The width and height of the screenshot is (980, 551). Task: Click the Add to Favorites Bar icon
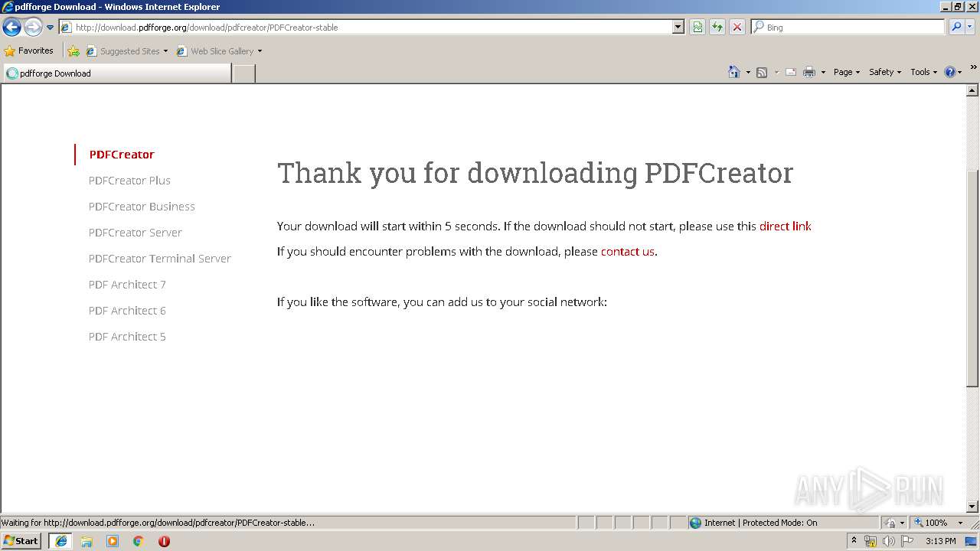[73, 51]
